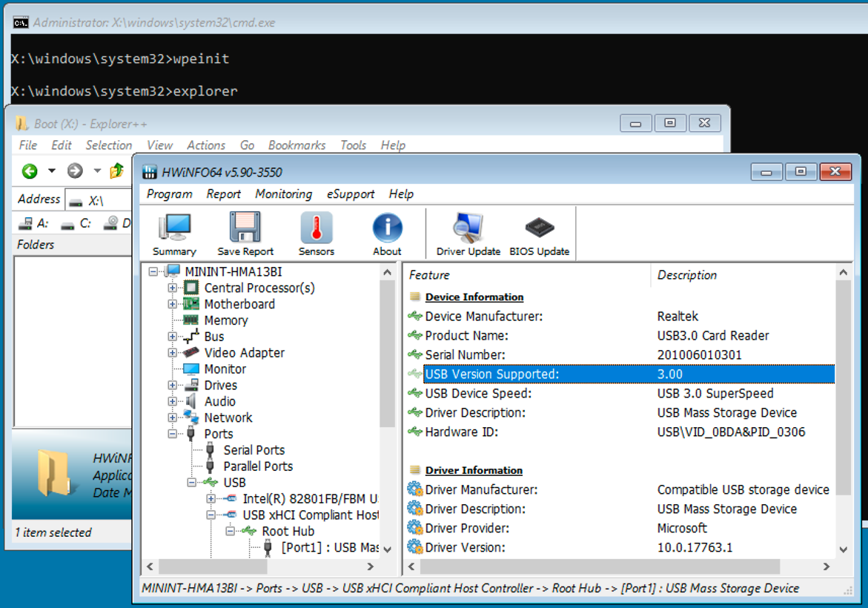Click the Driver Information section heading
Screen dimensions: 868x608
tap(474, 471)
